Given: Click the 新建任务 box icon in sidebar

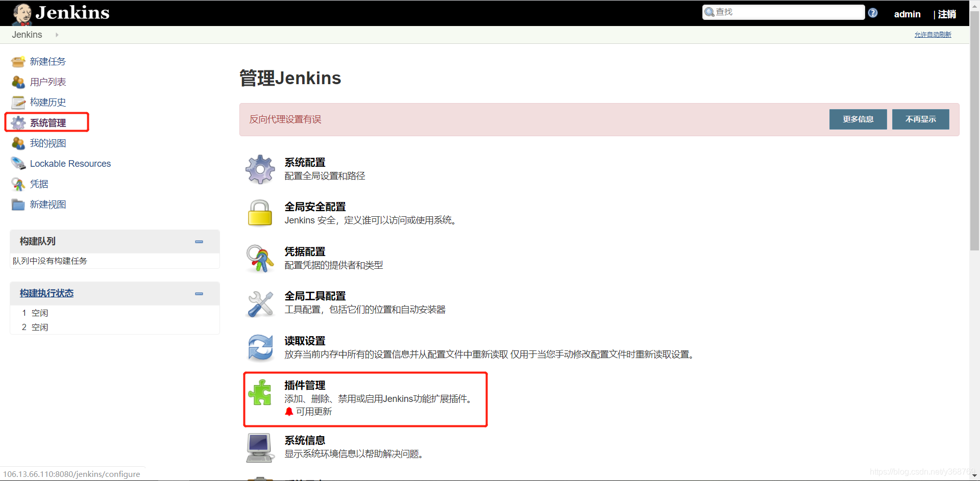Looking at the screenshot, I should coord(18,62).
